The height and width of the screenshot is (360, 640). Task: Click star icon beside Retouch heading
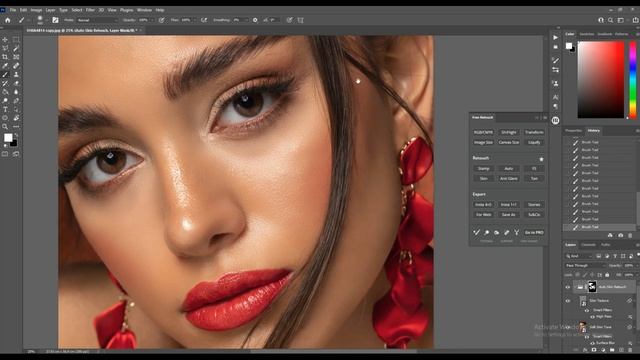pyautogui.click(x=541, y=159)
